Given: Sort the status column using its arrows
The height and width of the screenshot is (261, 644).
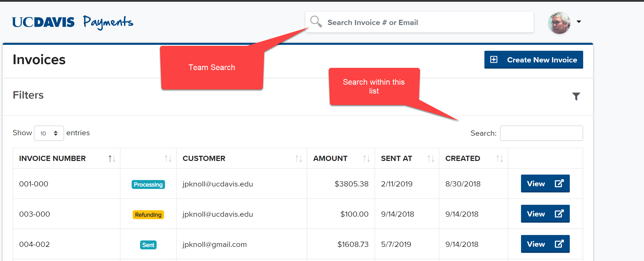Looking at the screenshot, I should click(x=168, y=158).
